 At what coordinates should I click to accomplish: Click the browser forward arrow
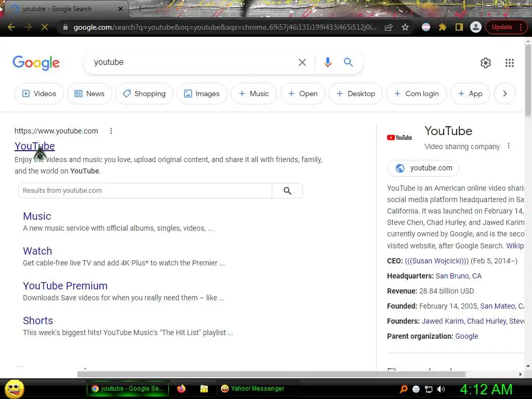click(28, 27)
